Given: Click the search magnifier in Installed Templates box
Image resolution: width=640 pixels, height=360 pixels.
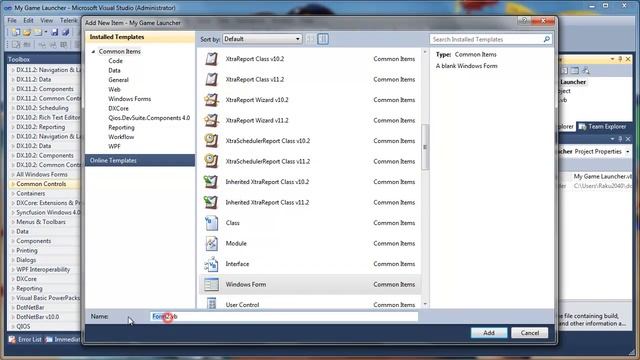Looking at the screenshot, I should (x=547, y=39).
